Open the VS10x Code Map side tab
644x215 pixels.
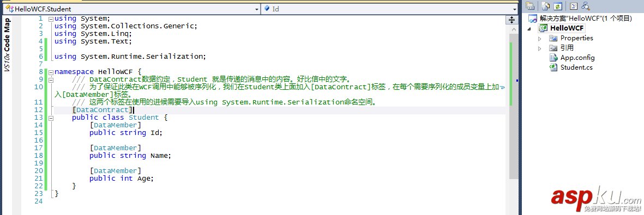click(x=7, y=44)
